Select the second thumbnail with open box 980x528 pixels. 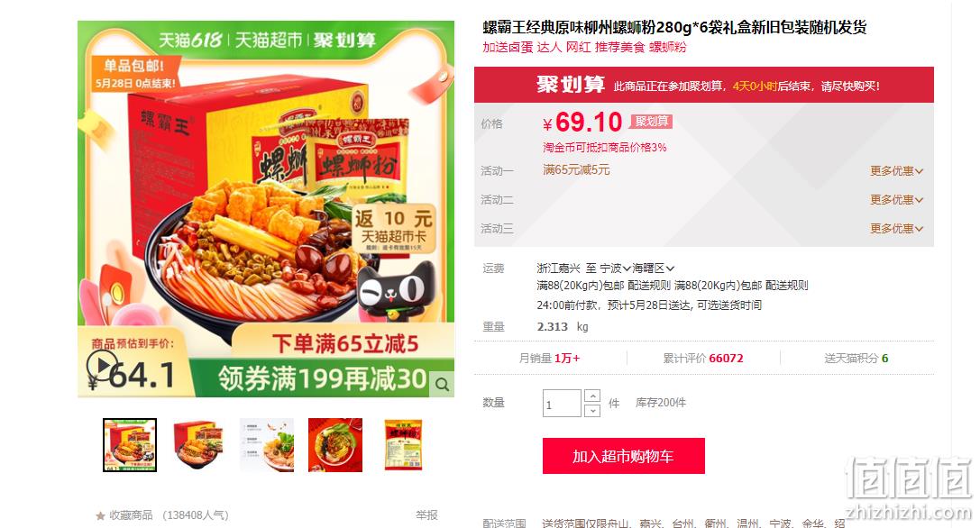(198, 445)
